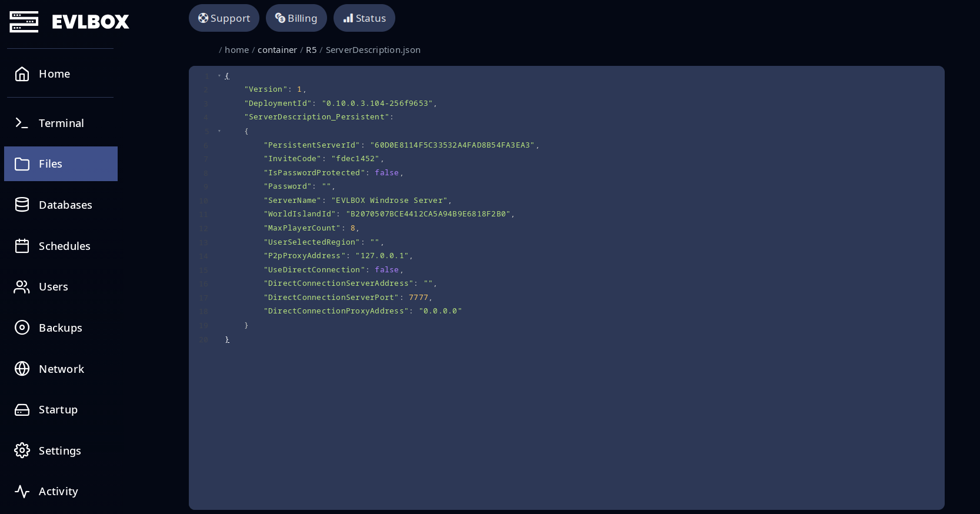Screen dimensions: 980x514
Task: Click the "DeploymentId" value 0.10.0.3.104-256f9653
Action: tap(378, 104)
